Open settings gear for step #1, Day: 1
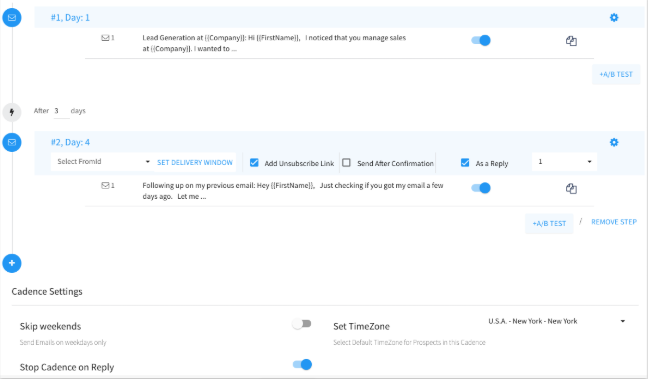This screenshot has width=648, height=379. click(614, 17)
